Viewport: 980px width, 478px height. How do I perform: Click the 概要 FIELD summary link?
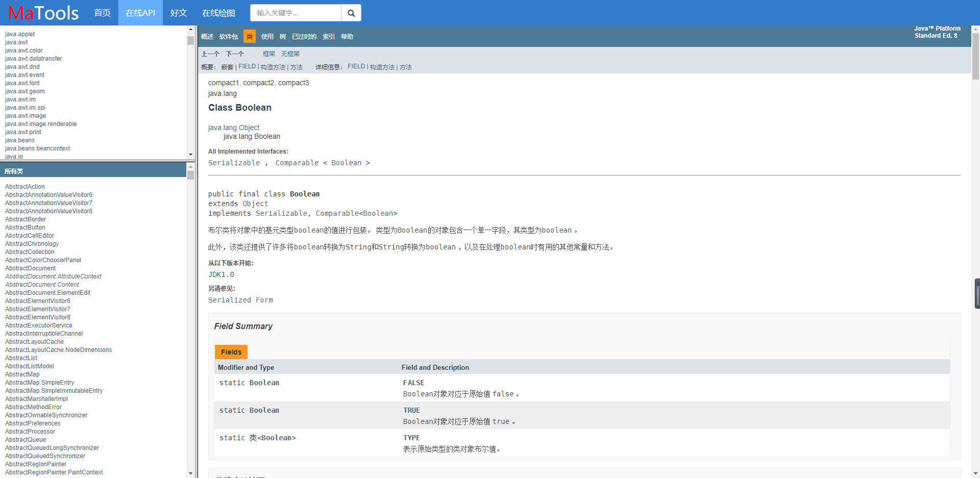pos(247,67)
